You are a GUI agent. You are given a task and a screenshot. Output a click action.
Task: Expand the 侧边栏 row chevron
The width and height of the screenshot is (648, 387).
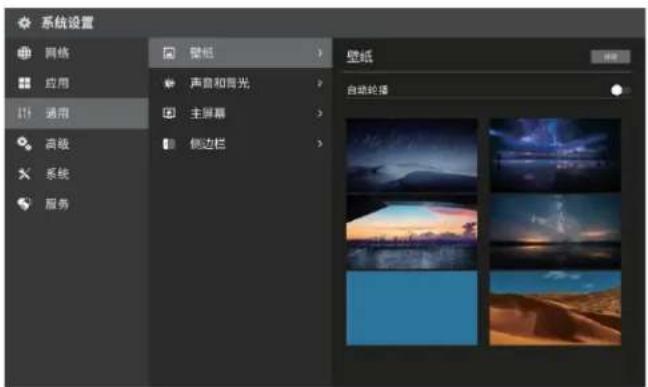(x=319, y=143)
